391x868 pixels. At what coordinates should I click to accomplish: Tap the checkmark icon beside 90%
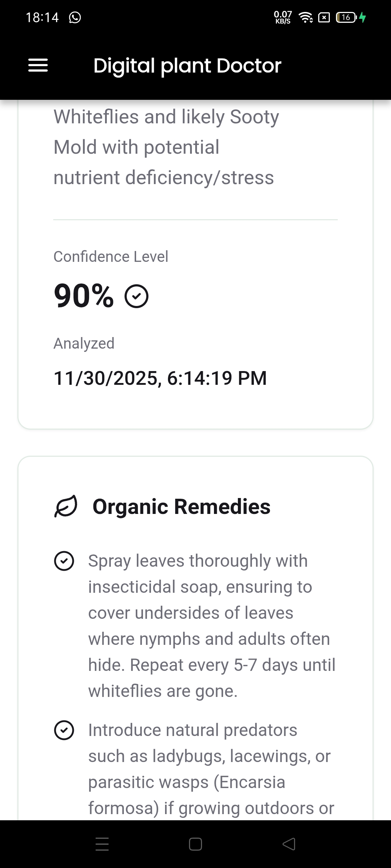(136, 296)
